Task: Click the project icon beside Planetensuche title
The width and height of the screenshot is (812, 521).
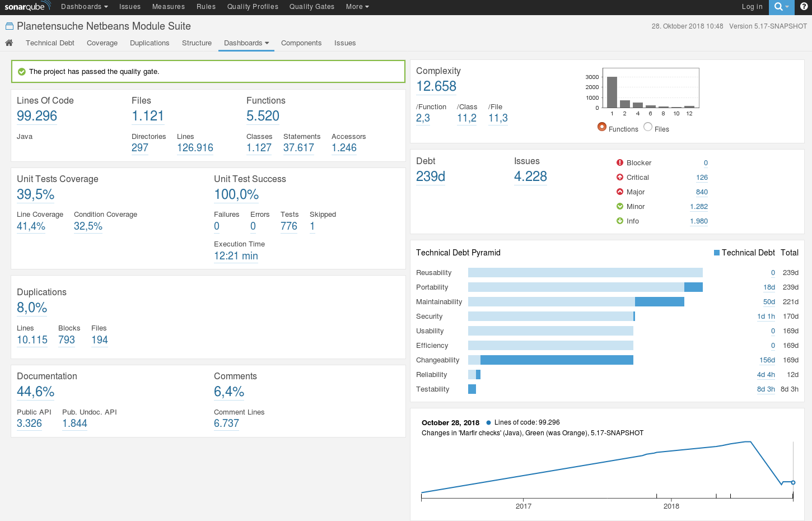Action: click(x=9, y=26)
